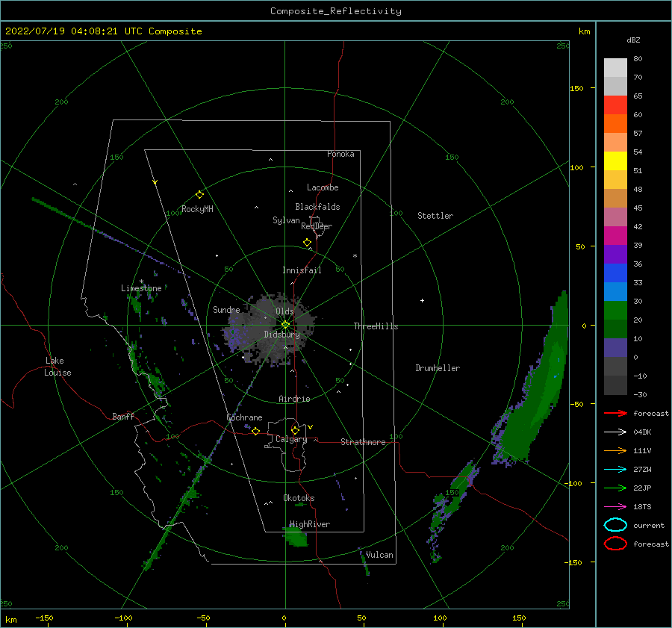Click the green 22JP arrow icon
The height and width of the screenshot is (628, 672).
click(x=615, y=488)
